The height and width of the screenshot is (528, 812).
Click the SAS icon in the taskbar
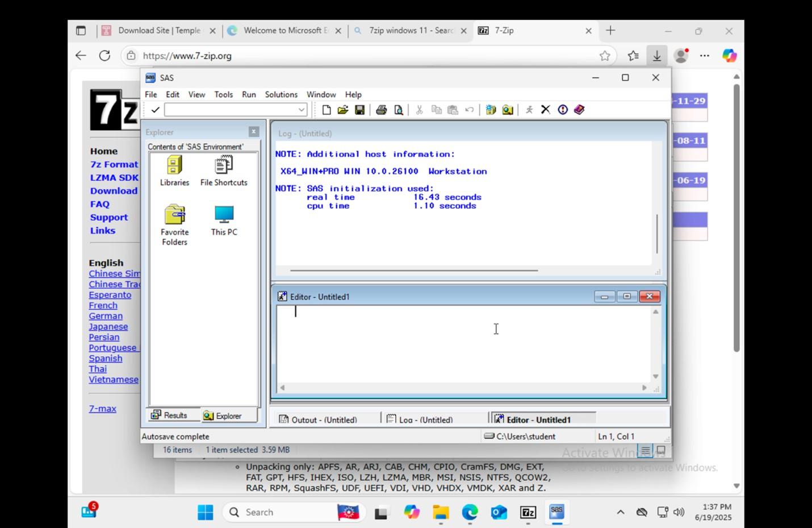556,512
